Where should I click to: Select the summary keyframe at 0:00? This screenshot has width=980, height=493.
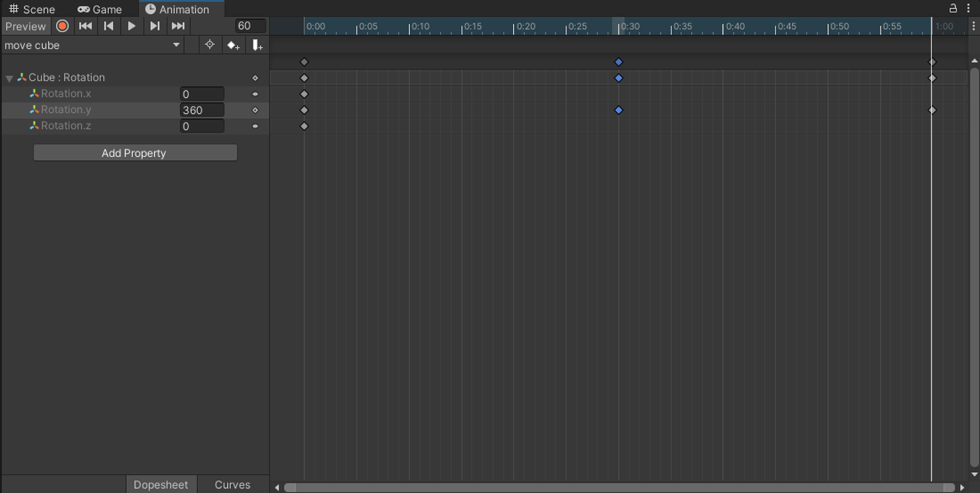coord(304,62)
